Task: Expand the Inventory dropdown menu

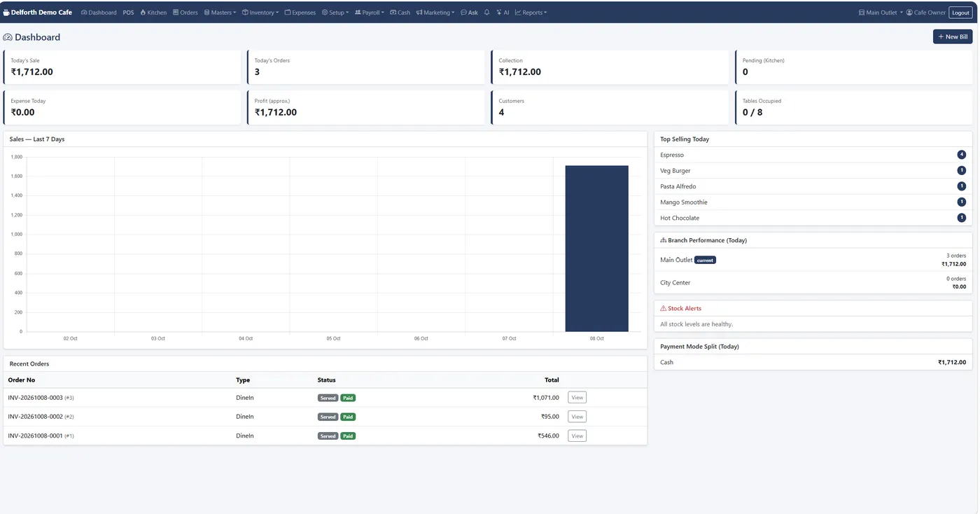Action: [260, 13]
